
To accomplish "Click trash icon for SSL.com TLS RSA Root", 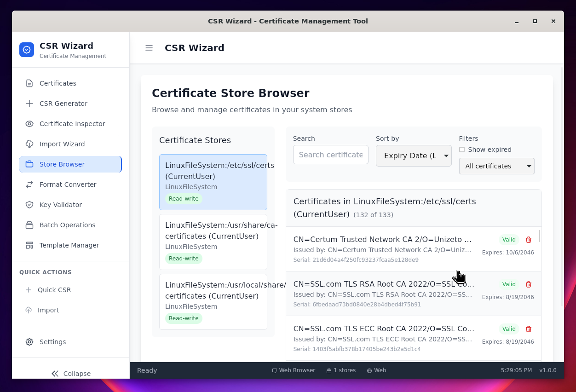I will [529, 284].
